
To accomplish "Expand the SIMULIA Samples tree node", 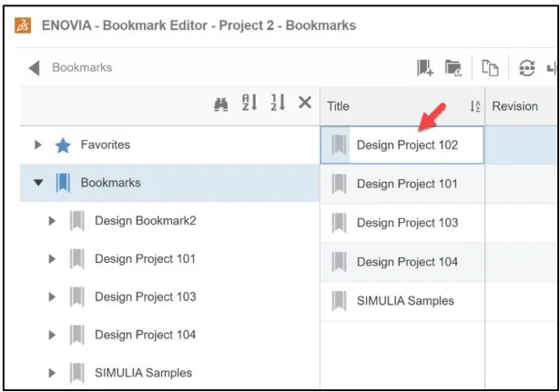I will (53, 373).
